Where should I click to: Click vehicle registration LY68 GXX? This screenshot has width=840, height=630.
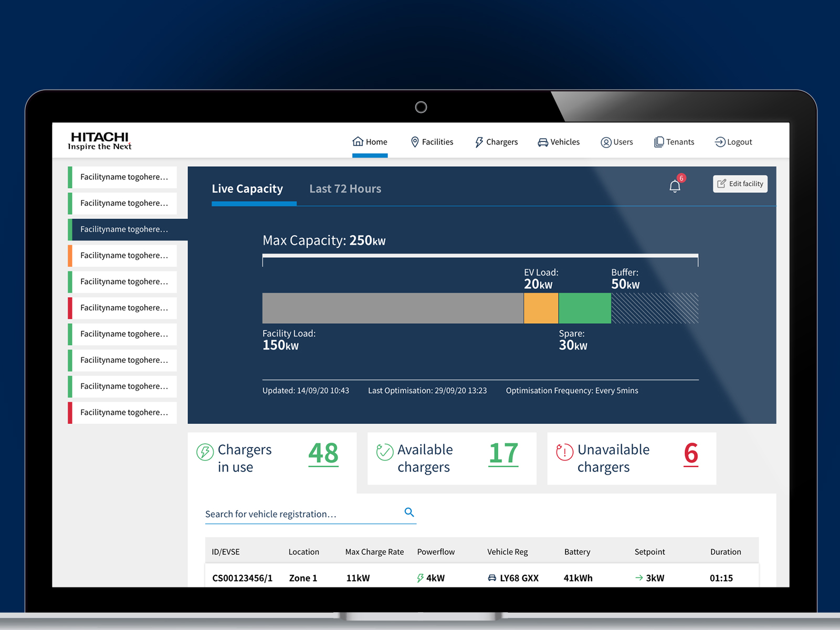coord(513,578)
